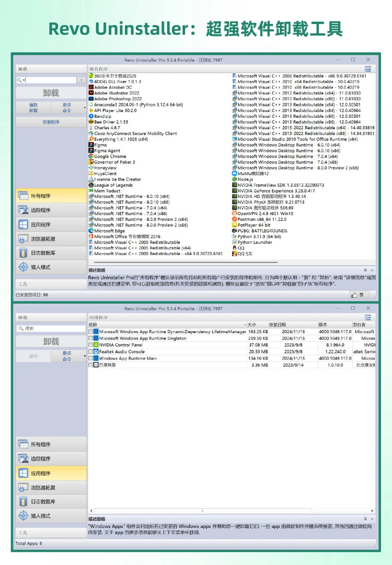Collapse the 卸载 section header in top window
Screen dimensions: 392x565
(x=51, y=69)
